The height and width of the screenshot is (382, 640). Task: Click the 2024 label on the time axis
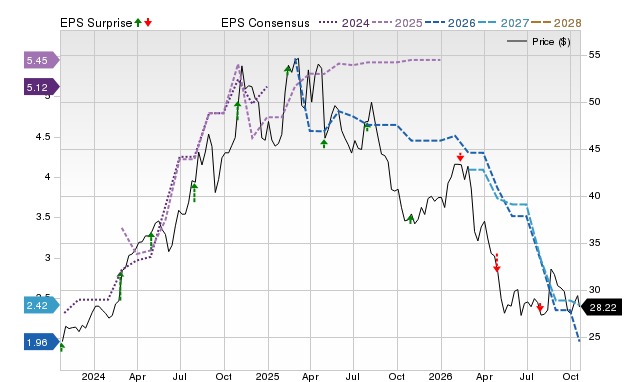[x=93, y=376]
